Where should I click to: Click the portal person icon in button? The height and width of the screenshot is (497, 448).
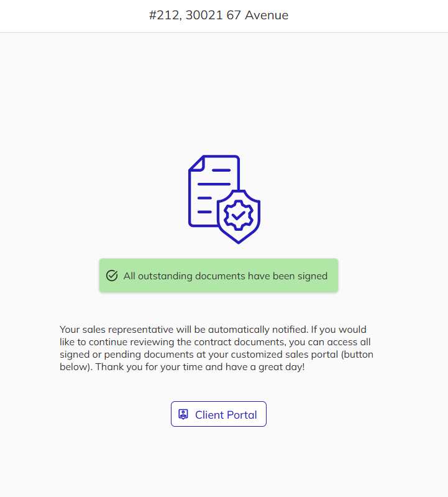point(183,414)
